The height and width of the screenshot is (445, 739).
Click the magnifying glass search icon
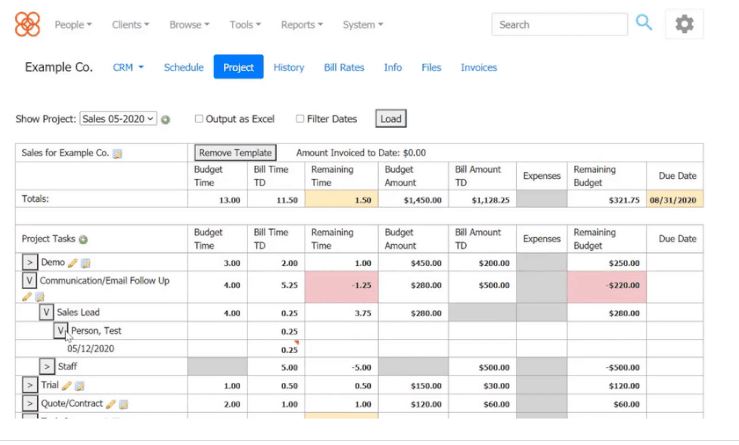click(x=644, y=23)
